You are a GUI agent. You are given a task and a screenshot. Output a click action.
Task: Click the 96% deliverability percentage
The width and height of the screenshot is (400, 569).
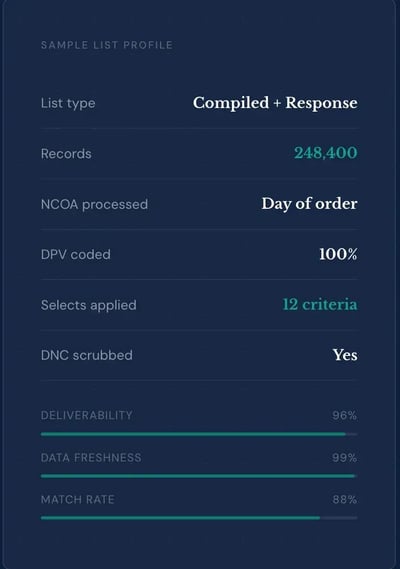coord(344,415)
